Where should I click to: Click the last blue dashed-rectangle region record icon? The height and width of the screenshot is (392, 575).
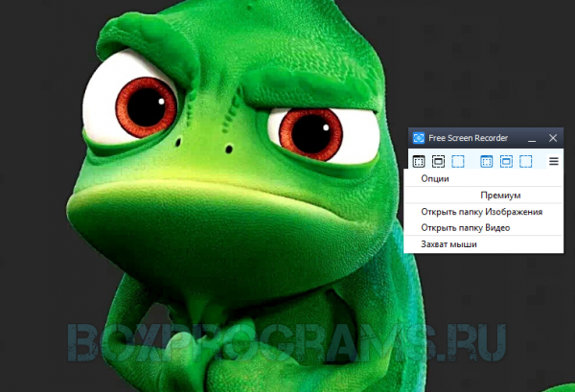526,161
